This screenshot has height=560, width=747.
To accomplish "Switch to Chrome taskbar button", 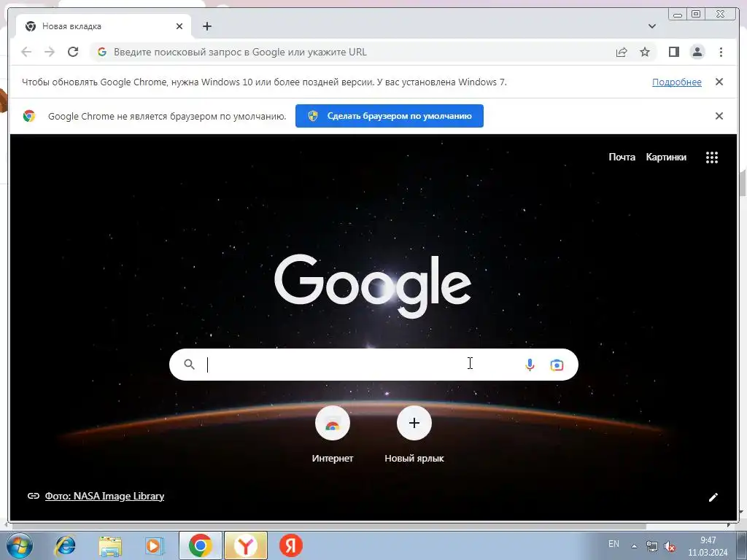I will [201, 545].
